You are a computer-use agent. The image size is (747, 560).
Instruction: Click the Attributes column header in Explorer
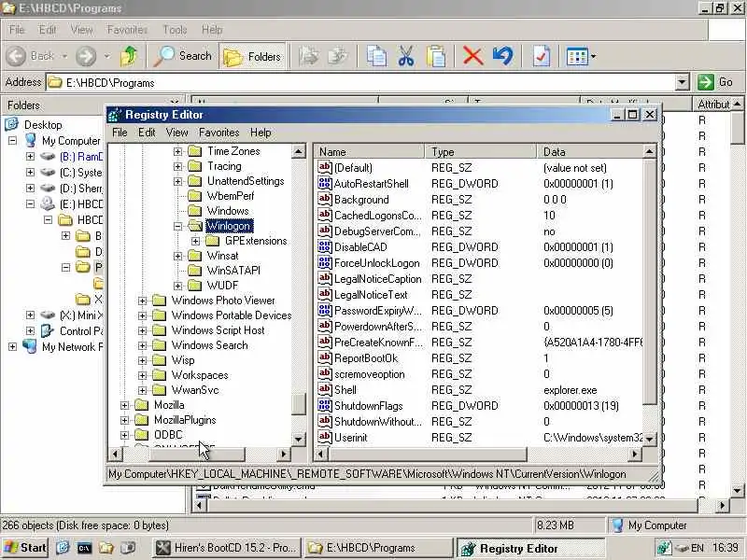[x=713, y=105]
